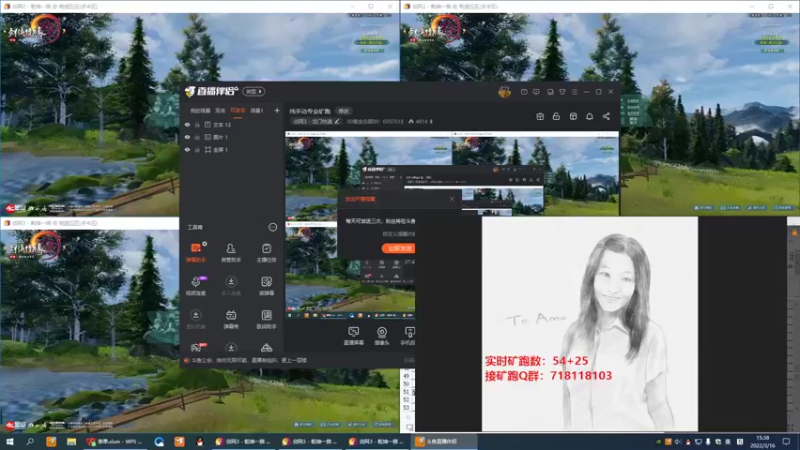Click the monitor icon in companion title bar
The width and height of the screenshot is (800, 450).
click(x=550, y=92)
